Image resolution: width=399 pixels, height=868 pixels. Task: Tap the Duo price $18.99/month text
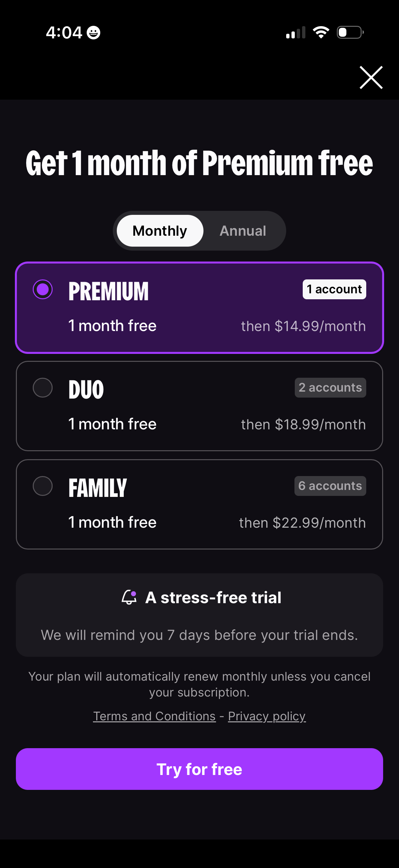[x=303, y=424]
